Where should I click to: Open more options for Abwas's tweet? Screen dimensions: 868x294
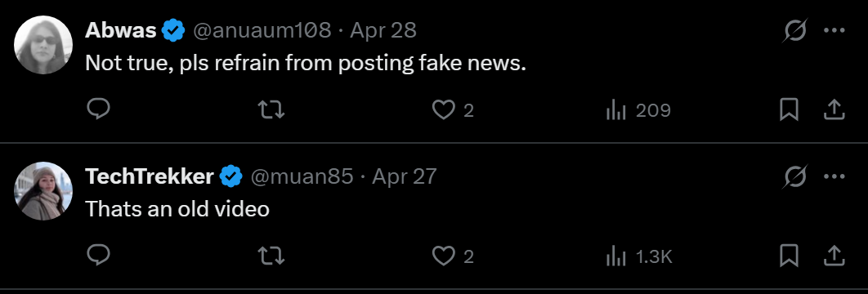(x=834, y=30)
